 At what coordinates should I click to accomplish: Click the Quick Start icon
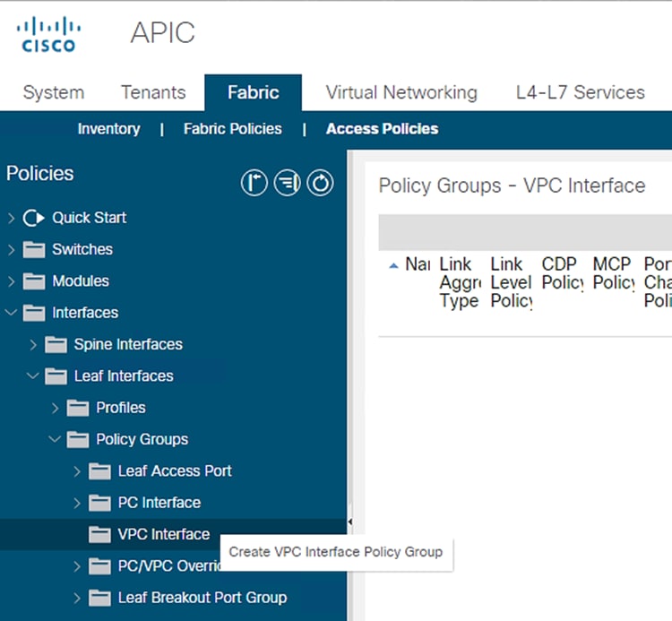pos(34,218)
